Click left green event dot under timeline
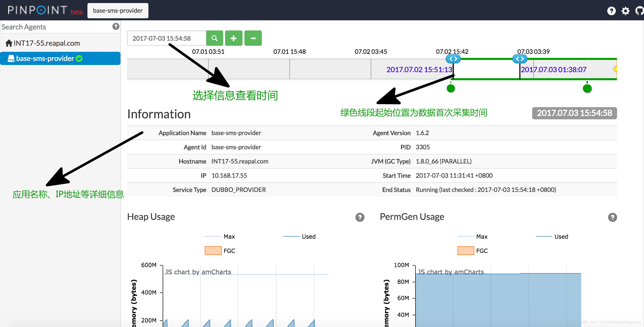The height and width of the screenshot is (327, 644). tap(451, 88)
